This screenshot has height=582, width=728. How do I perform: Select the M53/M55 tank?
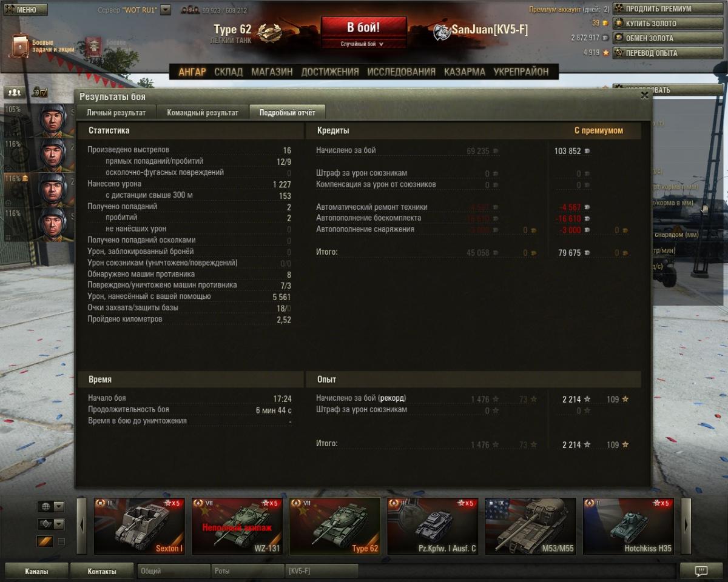[531, 526]
